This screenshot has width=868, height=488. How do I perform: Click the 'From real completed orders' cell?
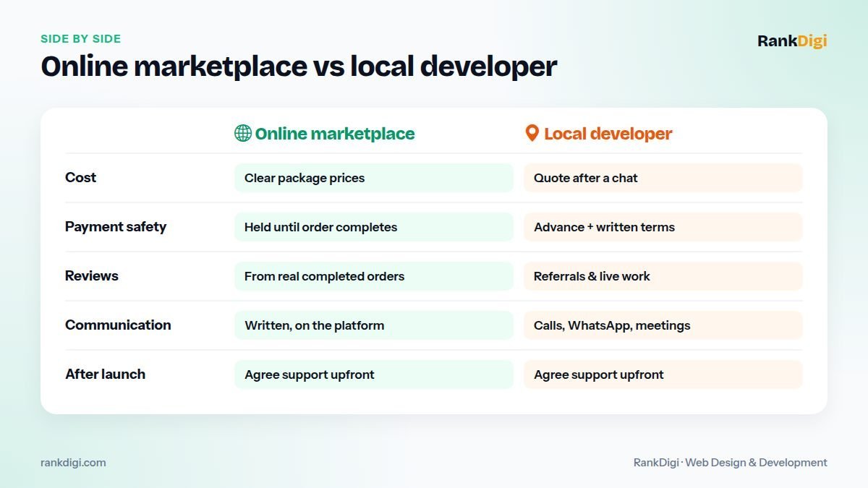(374, 276)
